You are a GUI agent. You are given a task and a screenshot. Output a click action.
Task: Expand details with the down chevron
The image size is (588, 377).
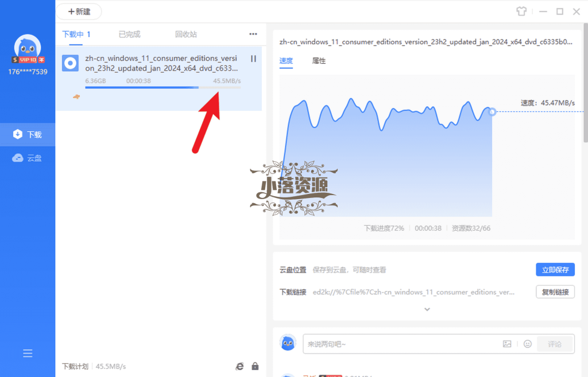(427, 309)
